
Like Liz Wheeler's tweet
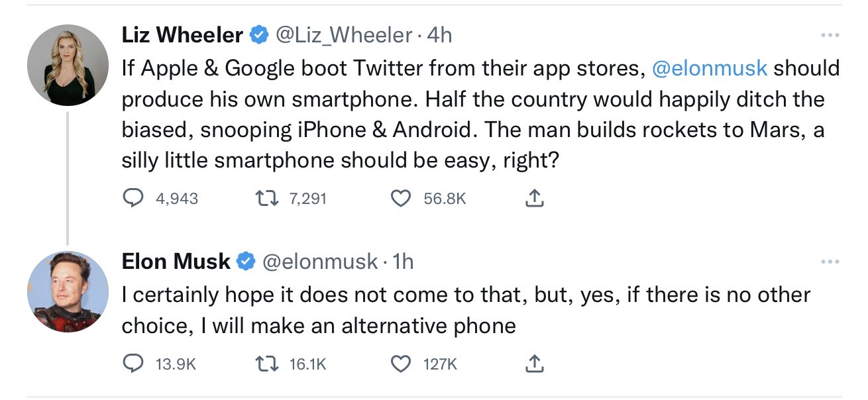pyautogui.click(x=400, y=198)
